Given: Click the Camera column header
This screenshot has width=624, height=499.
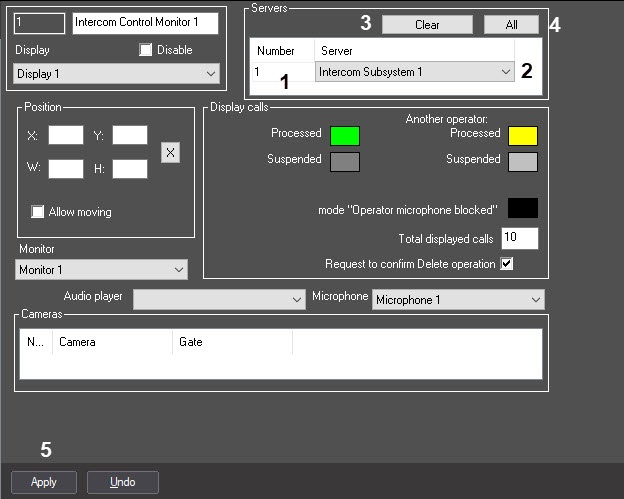Looking at the screenshot, I should [112, 342].
